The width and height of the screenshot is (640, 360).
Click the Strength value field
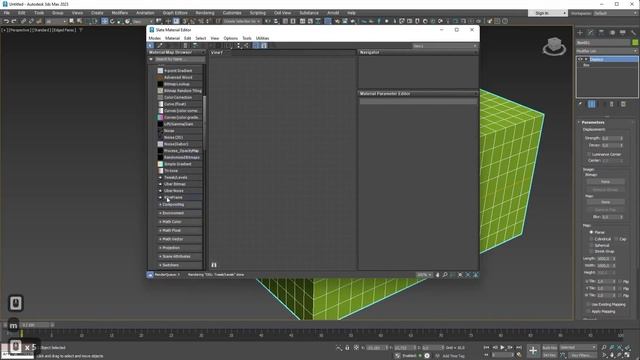point(611,138)
